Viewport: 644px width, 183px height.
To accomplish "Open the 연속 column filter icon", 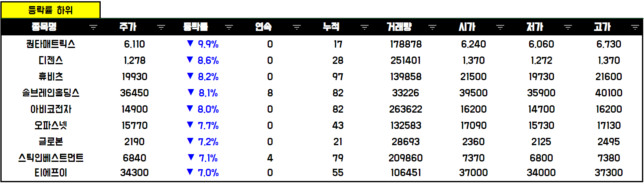I will [x=297, y=27].
